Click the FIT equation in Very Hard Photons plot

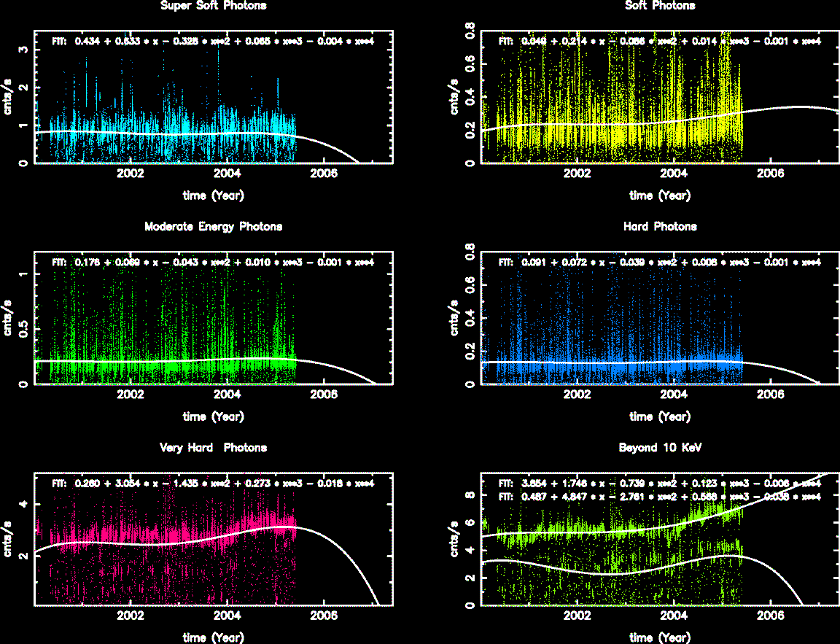click(213, 484)
